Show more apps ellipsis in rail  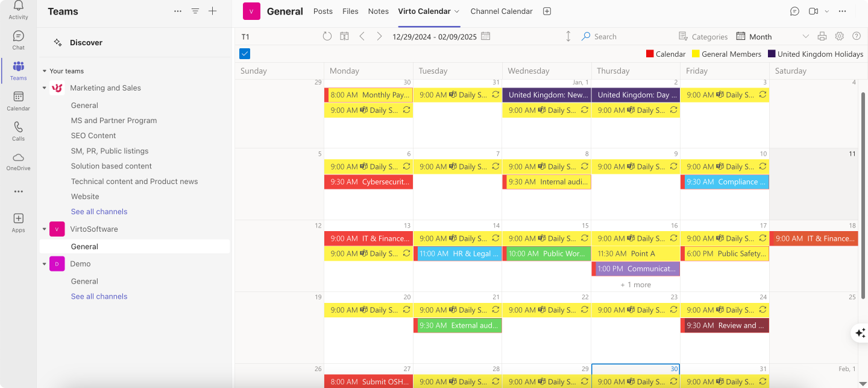click(x=18, y=191)
